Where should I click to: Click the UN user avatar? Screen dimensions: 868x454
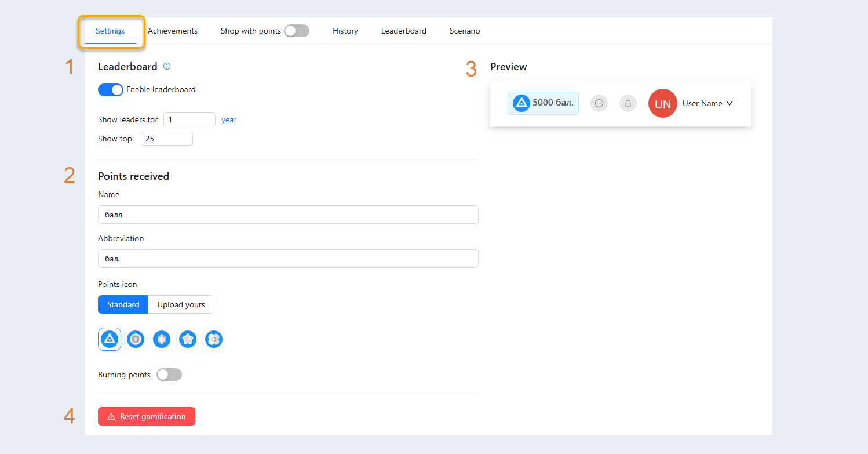(663, 103)
